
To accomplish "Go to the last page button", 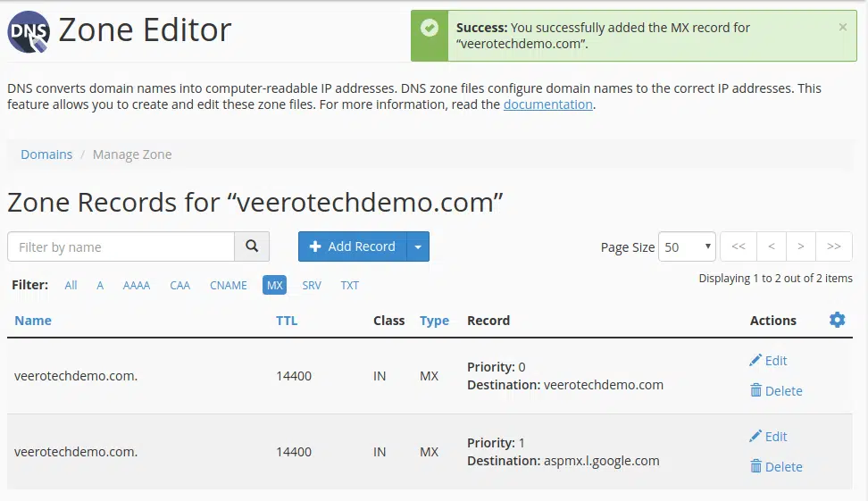I will pos(834,246).
